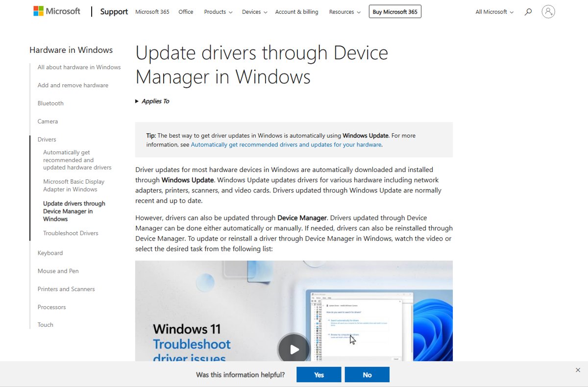The image size is (588, 387).
Task: Select Update drivers through Device Manager sidebar item
Action: click(x=74, y=211)
